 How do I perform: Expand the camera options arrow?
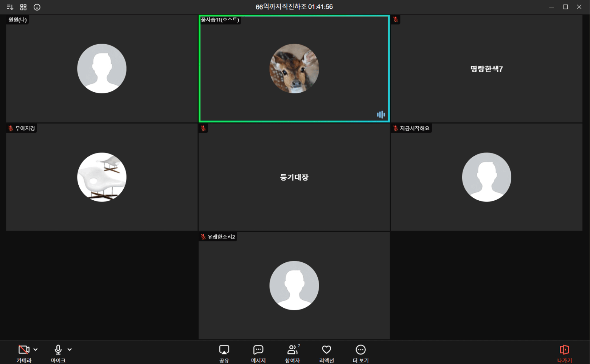(36, 350)
